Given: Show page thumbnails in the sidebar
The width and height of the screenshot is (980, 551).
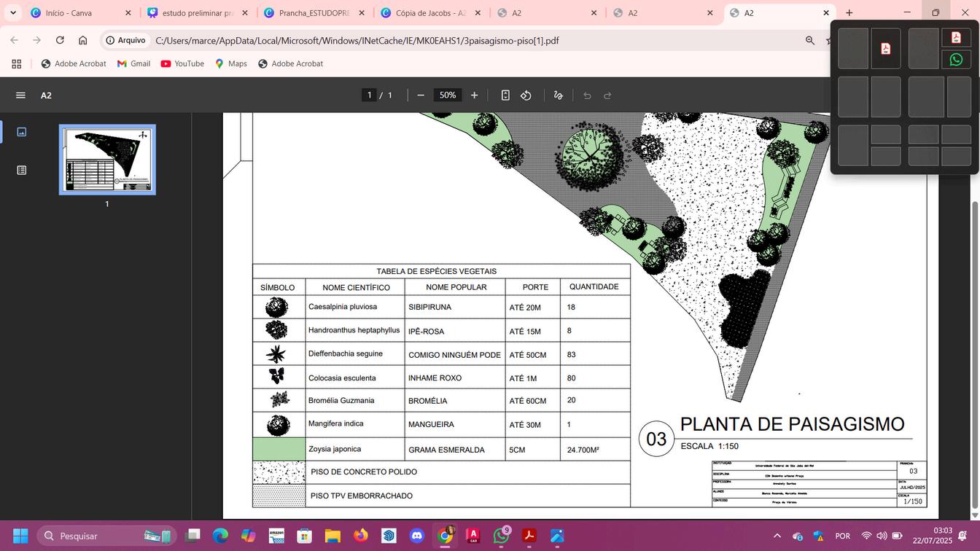Looking at the screenshot, I should (x=22, y=132).
